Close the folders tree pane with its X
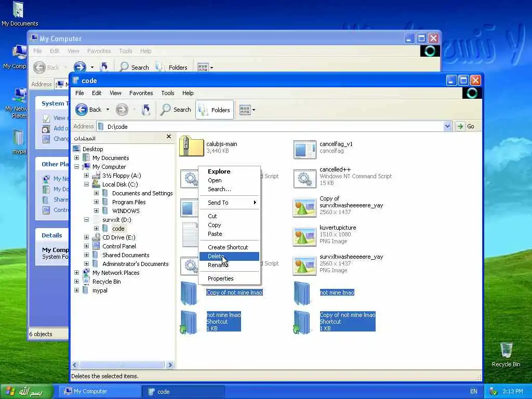Viewport: 532px width, 399px height. coord(169,137)
